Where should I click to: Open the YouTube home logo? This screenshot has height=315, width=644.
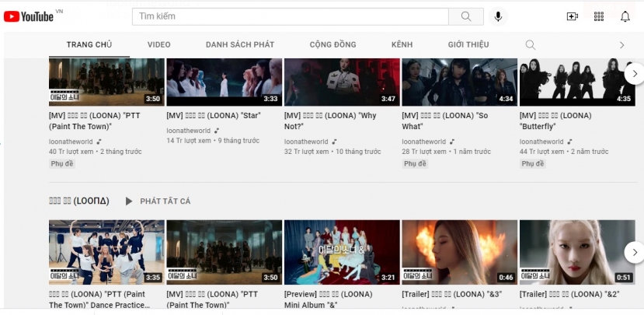point(29,16)
